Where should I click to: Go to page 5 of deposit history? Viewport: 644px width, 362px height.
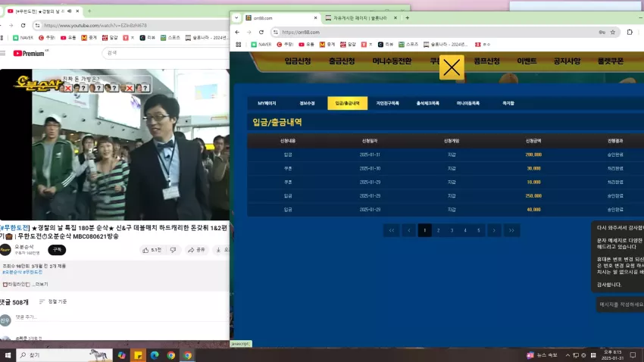(479, 230)
